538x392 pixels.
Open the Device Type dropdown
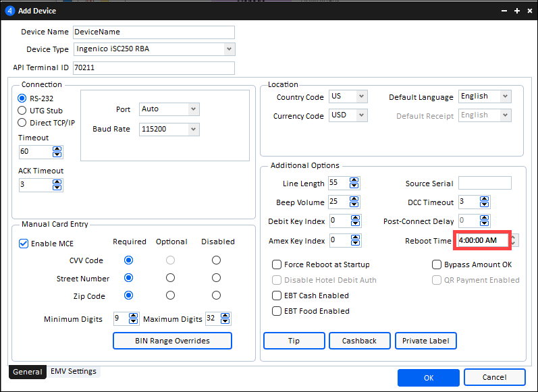click(x=230, y=49)
